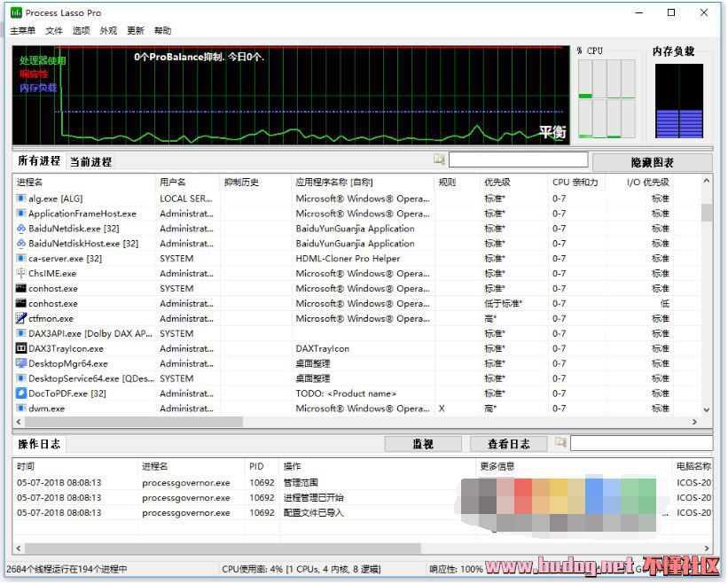Click the process search input field

[518, 160]
